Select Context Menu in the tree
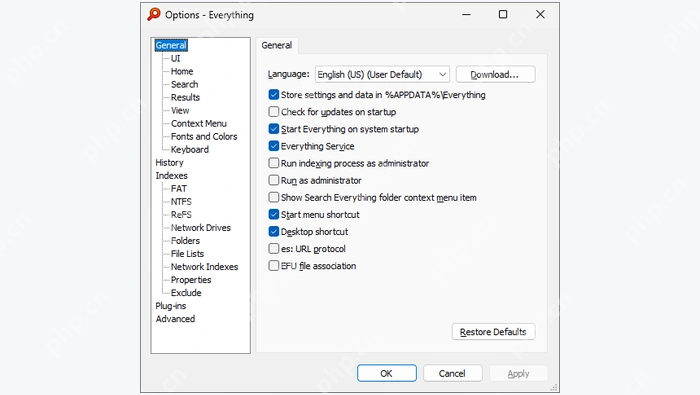This screenshot has width=700, height=395. coord(199,123)
